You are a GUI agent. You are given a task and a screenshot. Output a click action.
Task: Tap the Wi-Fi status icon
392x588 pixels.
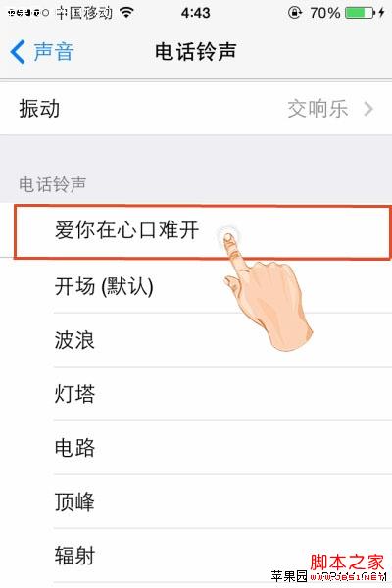(127, 13)
